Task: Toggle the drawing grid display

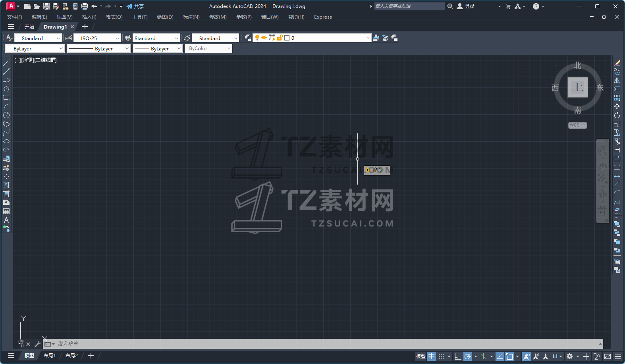Action: click(432, 356)
